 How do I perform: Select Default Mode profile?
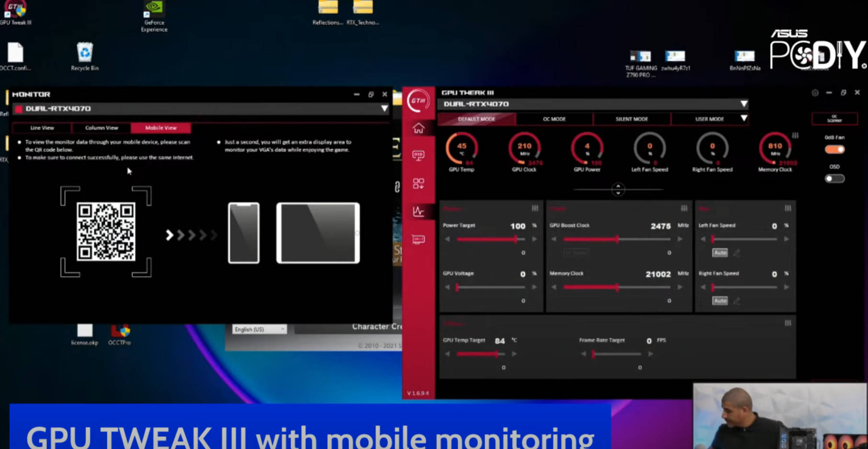click(x=476, y=119)
